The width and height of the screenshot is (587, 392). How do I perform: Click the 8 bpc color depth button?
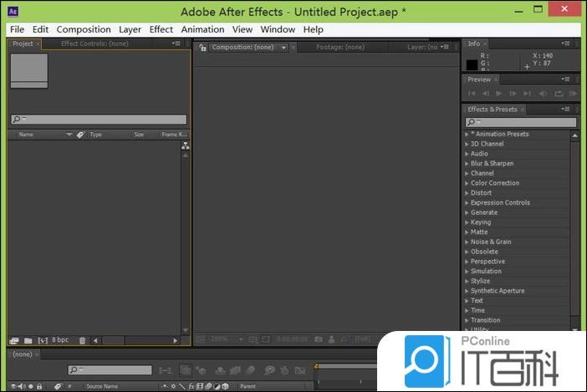click(60, 340)
